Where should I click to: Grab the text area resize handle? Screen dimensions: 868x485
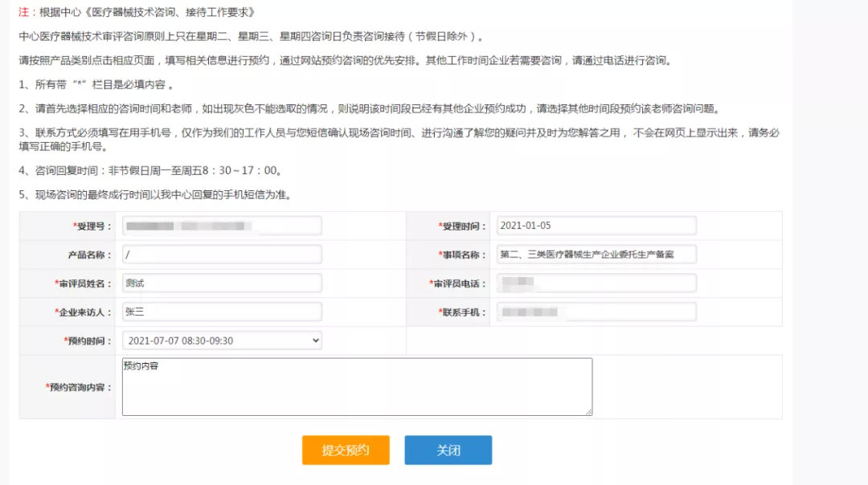[x=588, y=411]
